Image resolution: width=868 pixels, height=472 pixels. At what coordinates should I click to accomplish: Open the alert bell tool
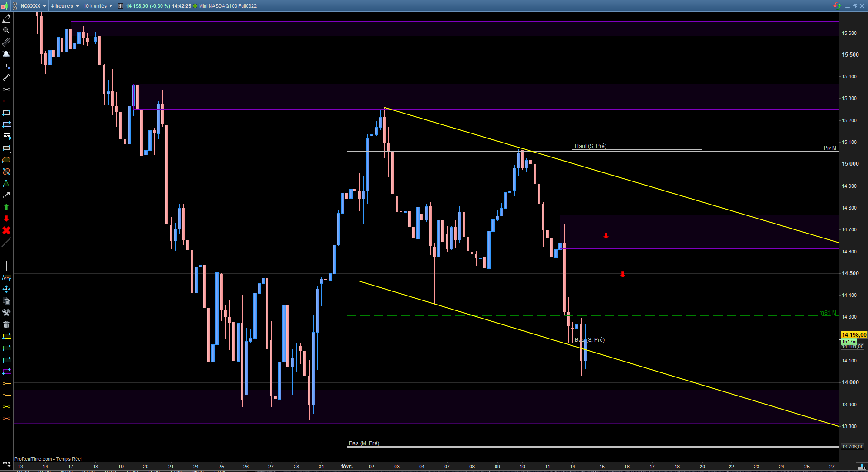point(6,54)
